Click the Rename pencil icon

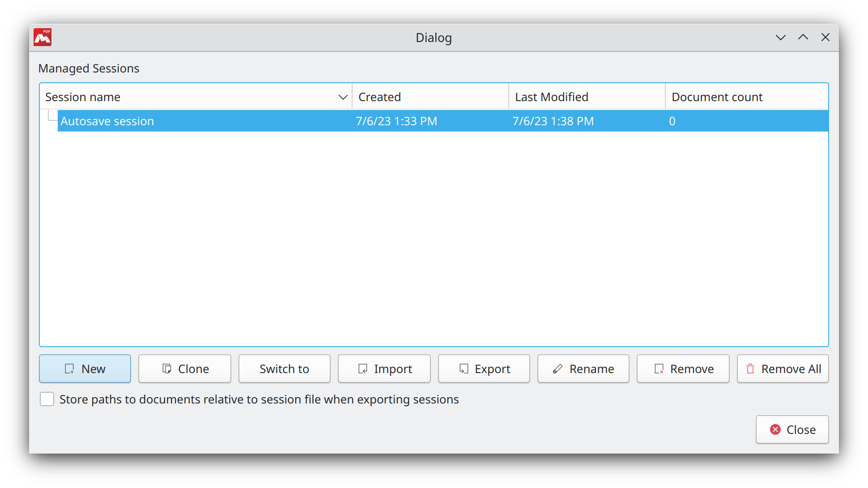tap(557, 369)
